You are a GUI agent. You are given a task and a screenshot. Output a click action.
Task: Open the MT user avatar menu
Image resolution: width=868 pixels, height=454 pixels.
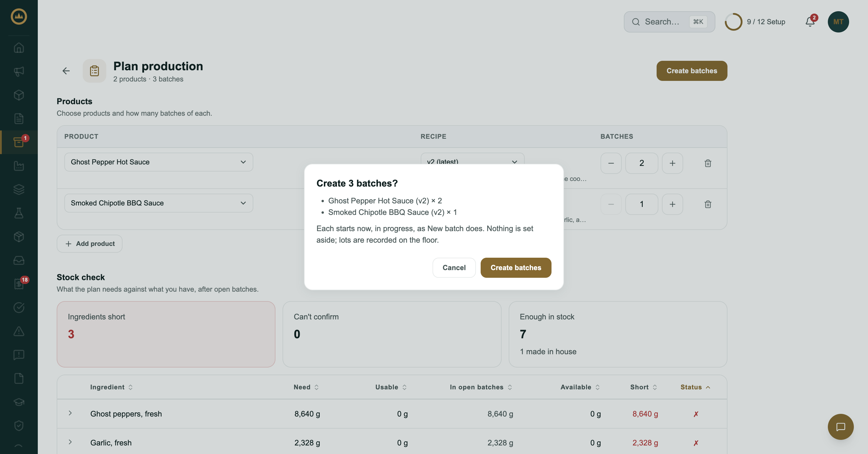coord(838,22)
